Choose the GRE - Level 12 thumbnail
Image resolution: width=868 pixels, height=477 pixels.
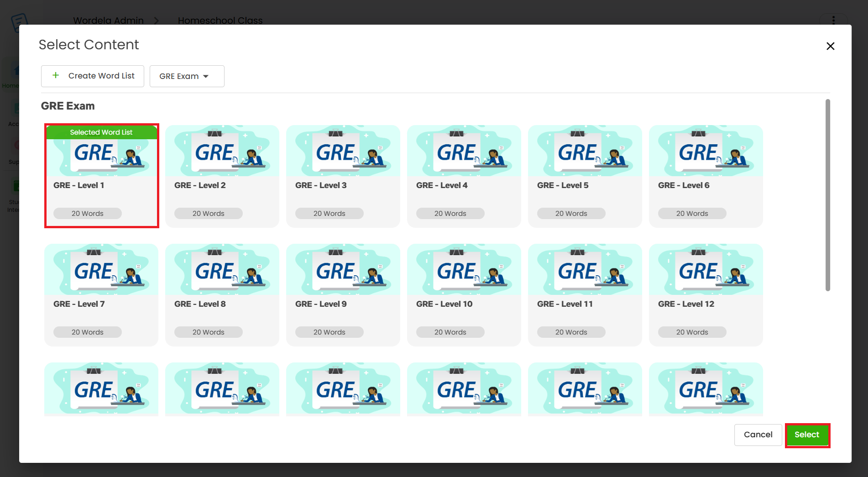[706, 269]
